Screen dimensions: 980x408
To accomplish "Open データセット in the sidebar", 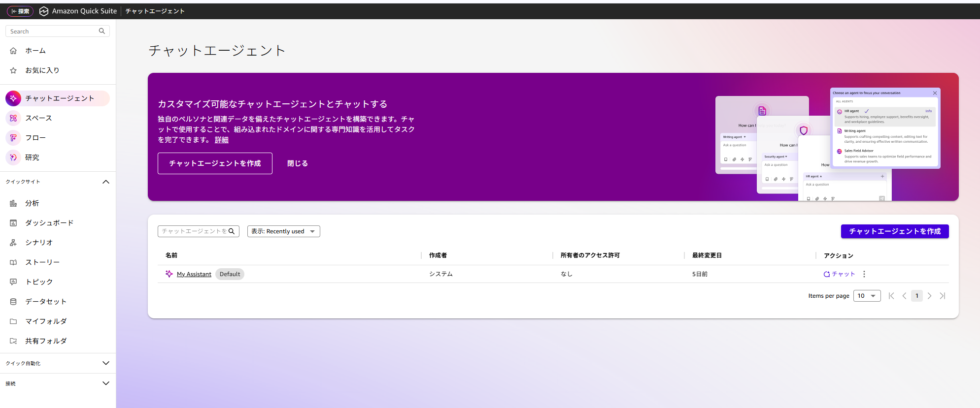I will pyautogui.click(x=46, y=302).
